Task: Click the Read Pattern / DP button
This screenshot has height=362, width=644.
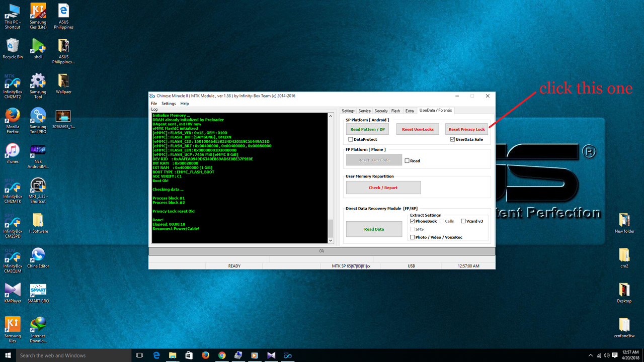Action: tap(367, 129)
